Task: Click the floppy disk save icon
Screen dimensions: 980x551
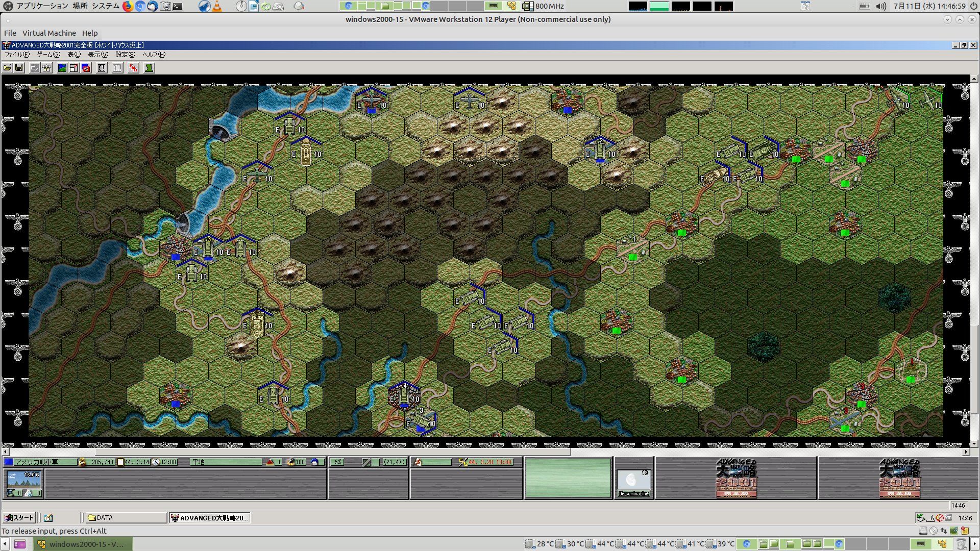Action: (x=19, y=68)
